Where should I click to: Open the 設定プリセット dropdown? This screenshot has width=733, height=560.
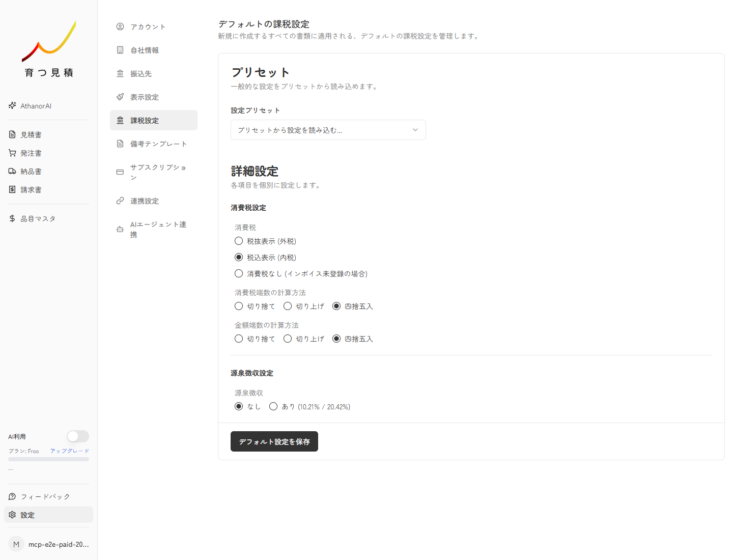(x=328, y=130)
